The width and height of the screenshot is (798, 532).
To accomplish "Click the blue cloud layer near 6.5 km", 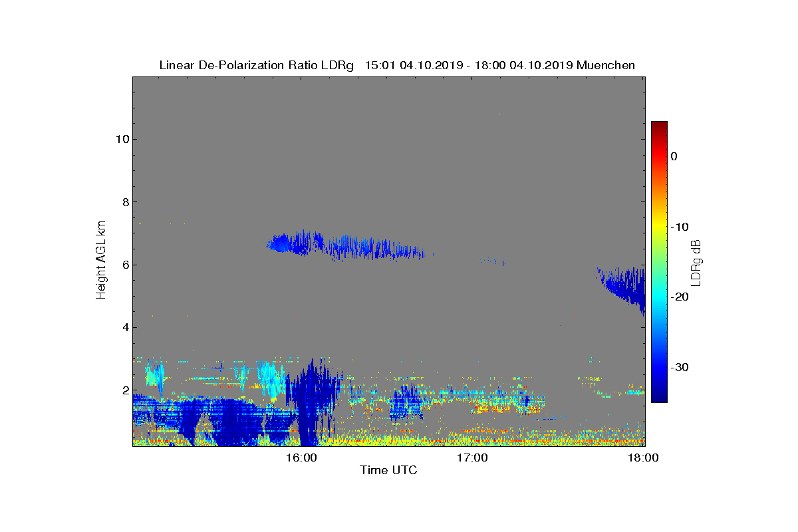I will pyautogui.click(x=346, y=246).
